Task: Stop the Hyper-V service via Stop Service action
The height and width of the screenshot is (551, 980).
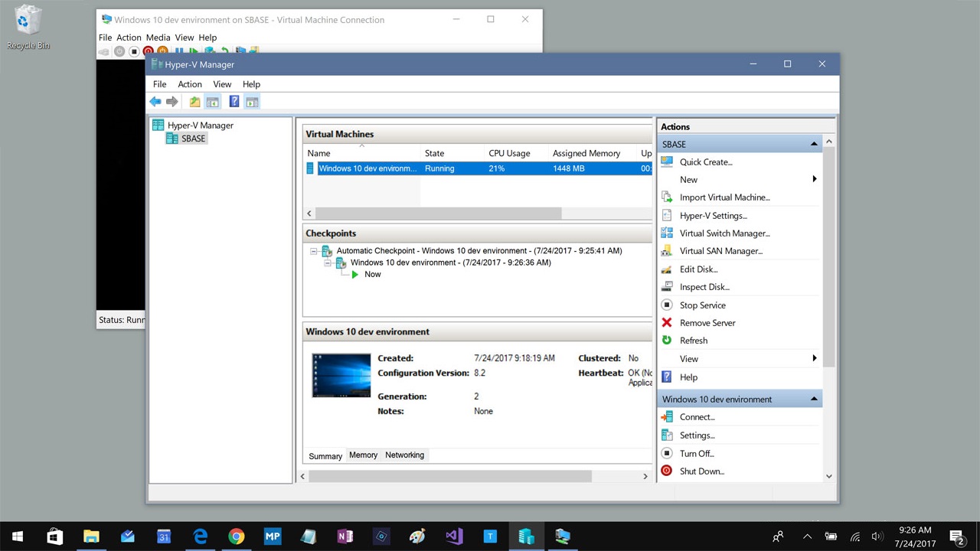Action: coord(702,305)
